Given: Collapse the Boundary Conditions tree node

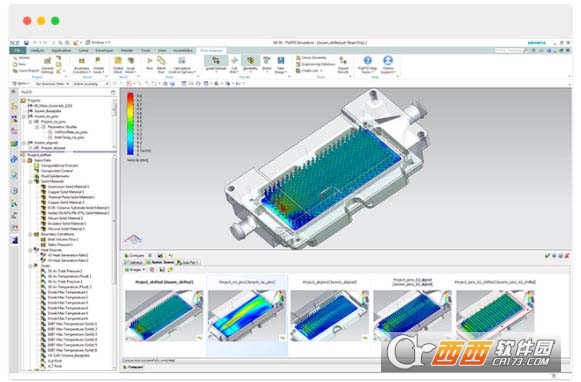Looking at the screenshot, I should click(x=31, y=234).
